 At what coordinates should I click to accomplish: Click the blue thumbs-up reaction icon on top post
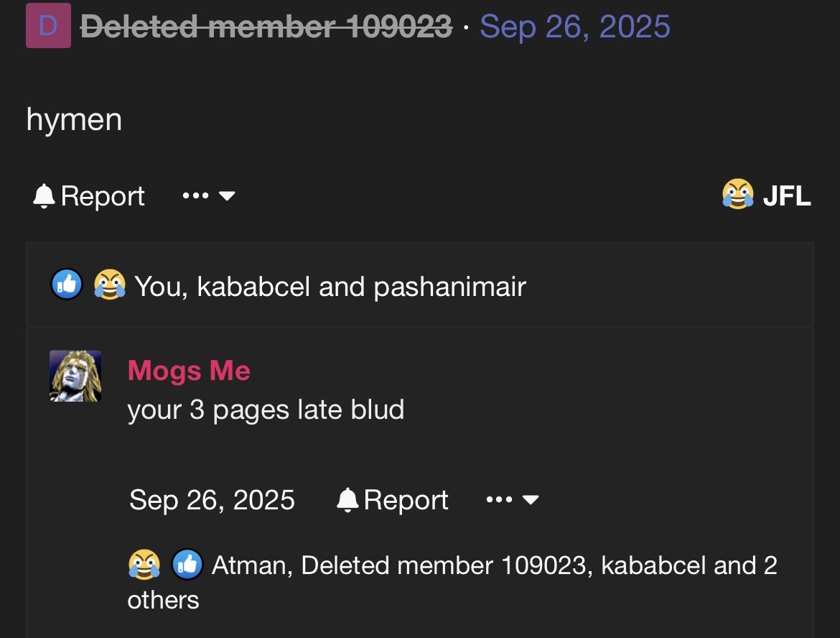click(x=67, y=286)
